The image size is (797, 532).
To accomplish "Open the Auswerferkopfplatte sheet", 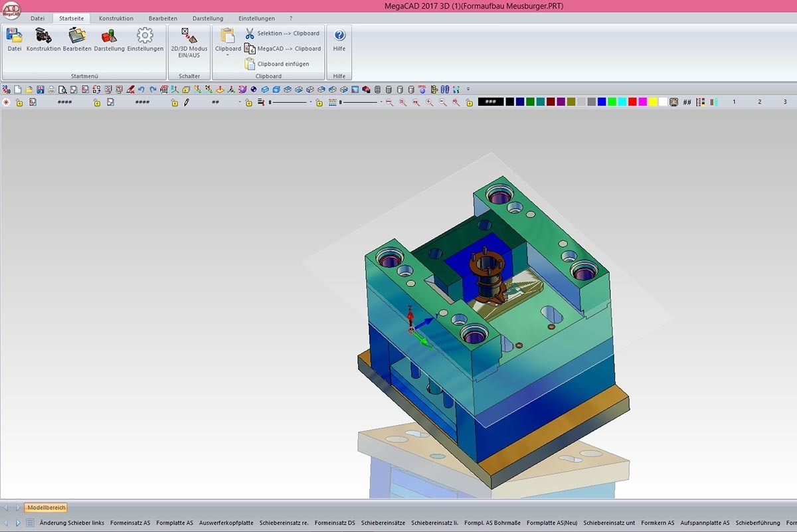I will [226, 523].
